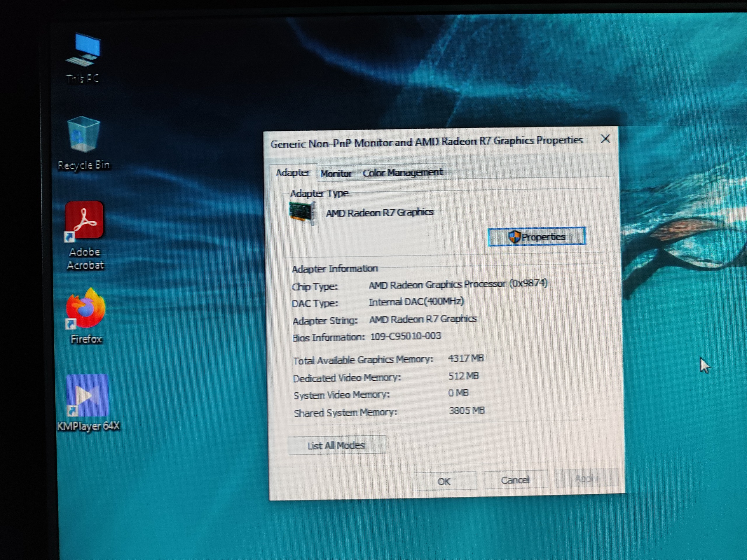Click the Chip Type value text
This screenshot has width=747, height=560.
pos(458,284)
